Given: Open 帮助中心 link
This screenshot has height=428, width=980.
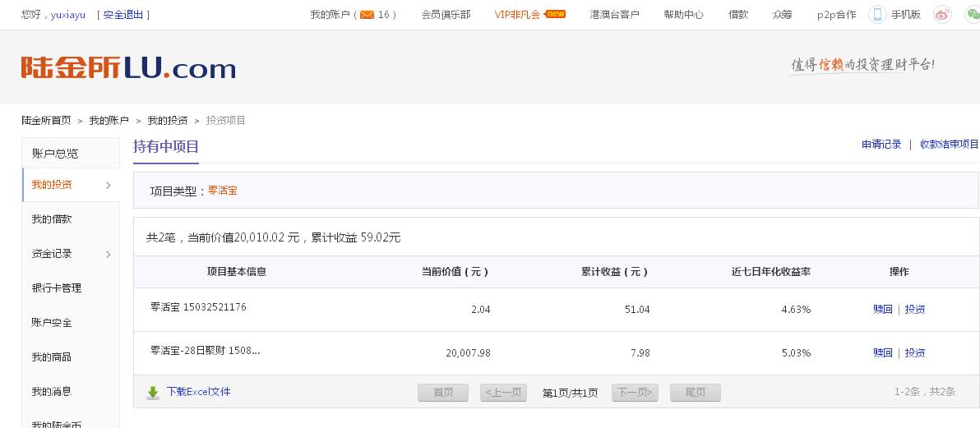Looking at the screenshot, I should pos(684,14).
